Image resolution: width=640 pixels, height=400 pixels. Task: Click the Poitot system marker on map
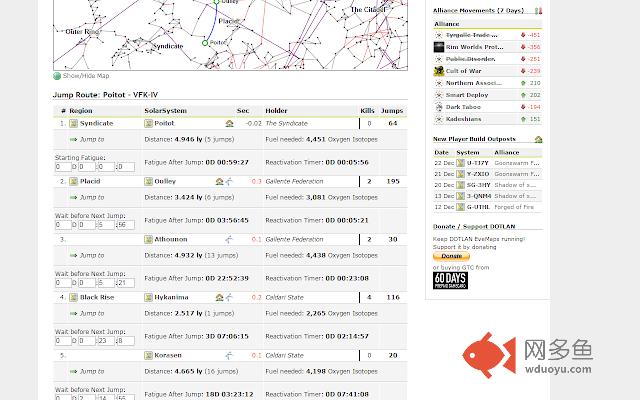(x=205, y=43)
